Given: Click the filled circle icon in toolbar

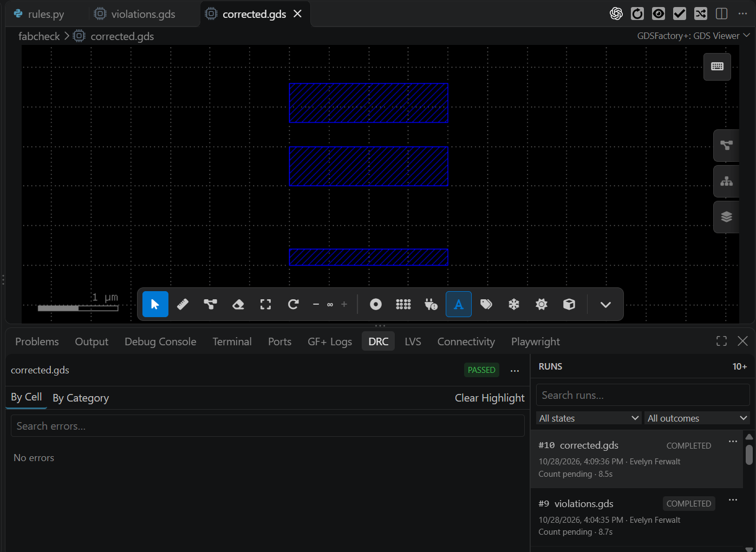Looking at the screenshot, I should tap(376, 304).
